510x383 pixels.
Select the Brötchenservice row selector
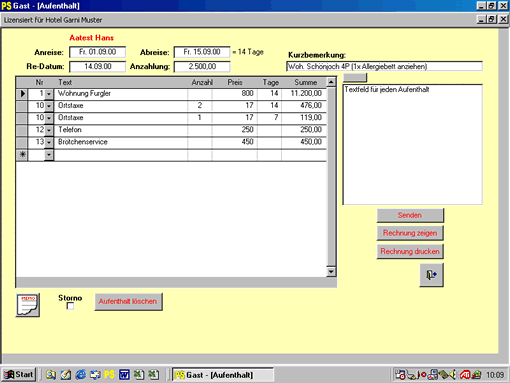click(x=22, y=142)
